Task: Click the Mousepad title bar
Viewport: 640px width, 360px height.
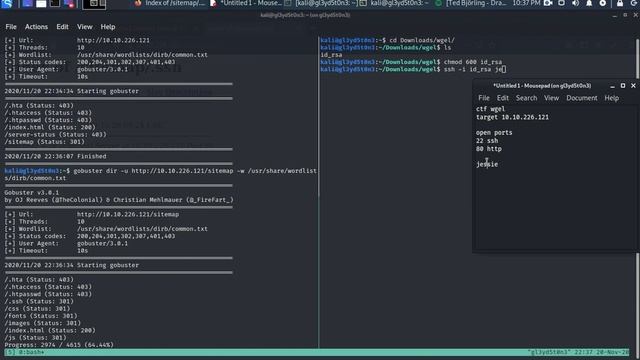Action: 542,86
